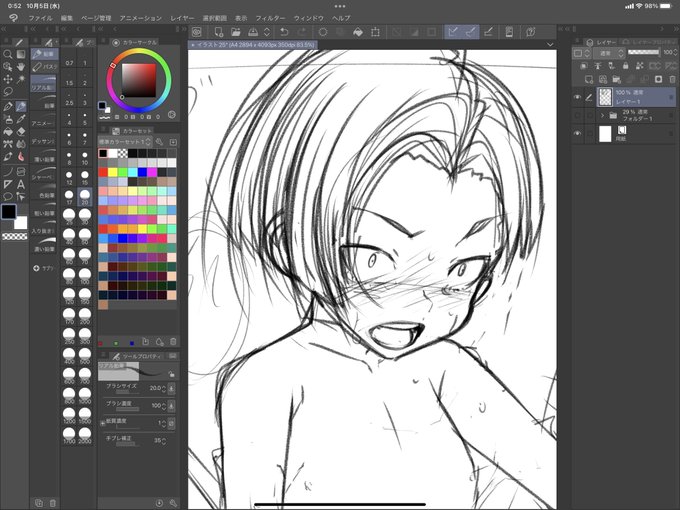680x510 pixels.
Task: Toggle visibility eye of レイヤー1
Action: click(x=577, y=97)
